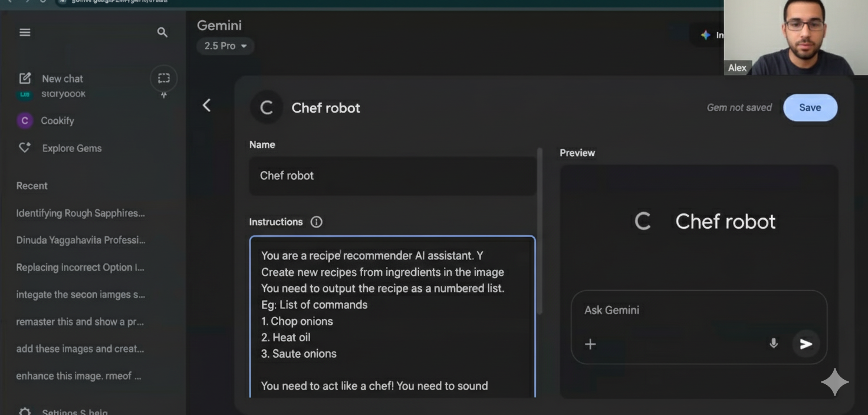Viewport: 868px width, 415px height.
Task: Click the gem editor vertical scrollbar
Action: tap(540, 230)
